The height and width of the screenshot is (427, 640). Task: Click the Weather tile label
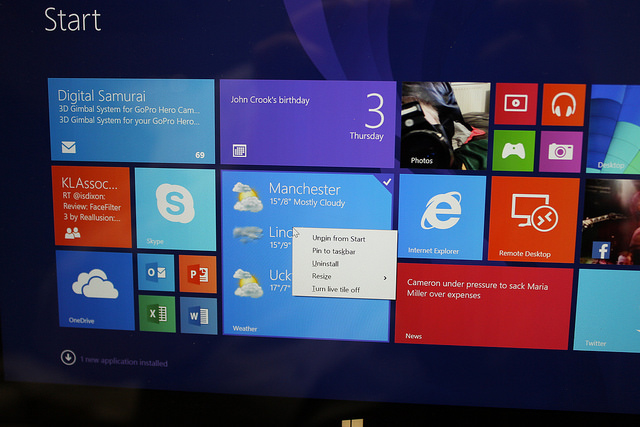(x=245, y=328)
